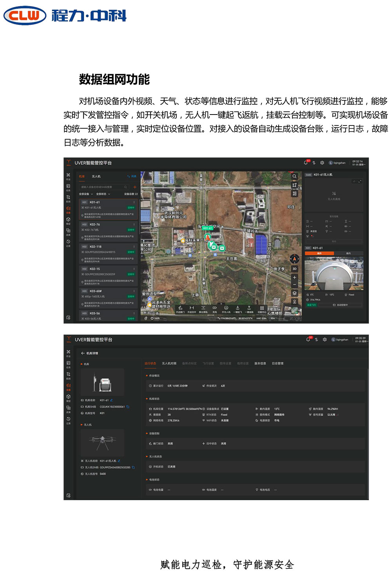Viewport: 392px width, 573px height.
Task: Click the map zoom-in plus button
Action: [x=294, y=277]
